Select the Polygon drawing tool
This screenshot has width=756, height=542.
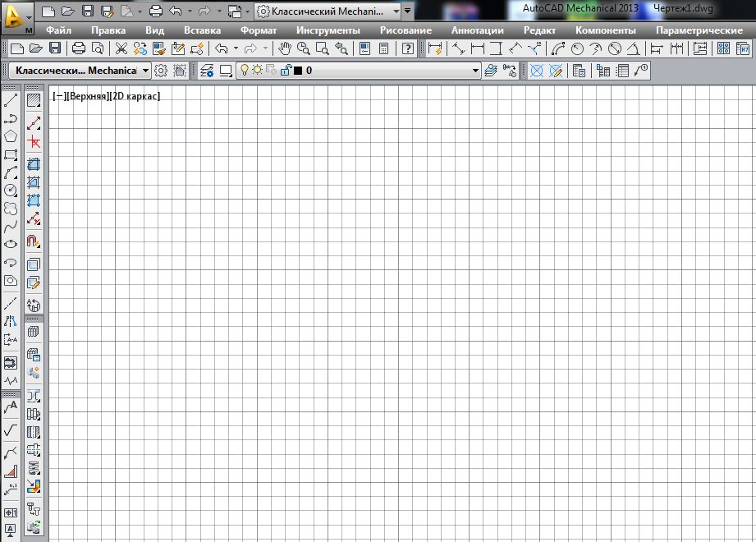[x=11, y=136]
